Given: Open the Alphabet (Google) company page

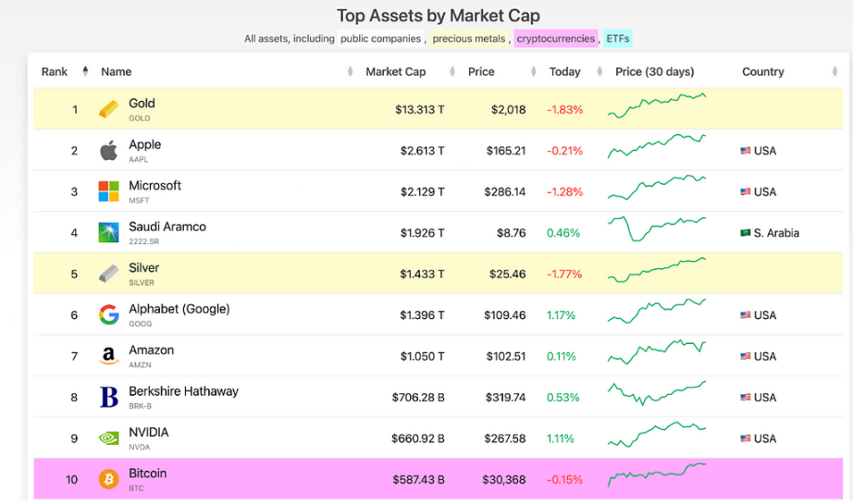Looking at the screenshot, I should click(x=179, y=309).
